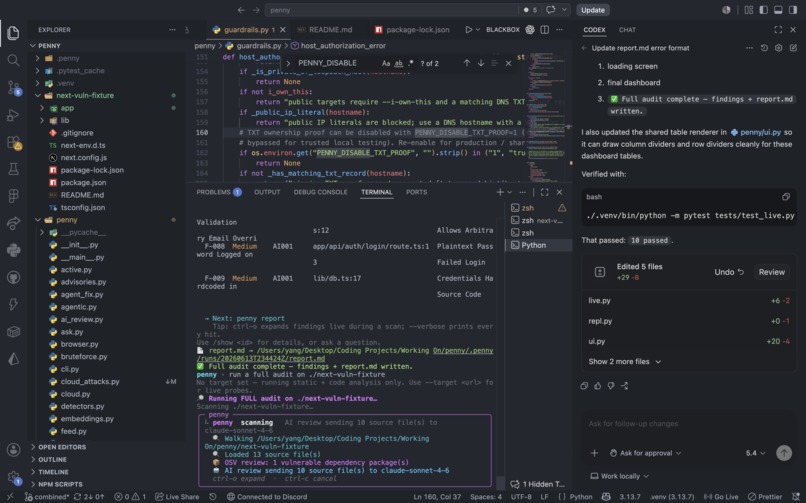Image resolution: width=806 pixels, height=503 pixels.
Task: Toggle Match Case in find widget
Action: (386, 63)
